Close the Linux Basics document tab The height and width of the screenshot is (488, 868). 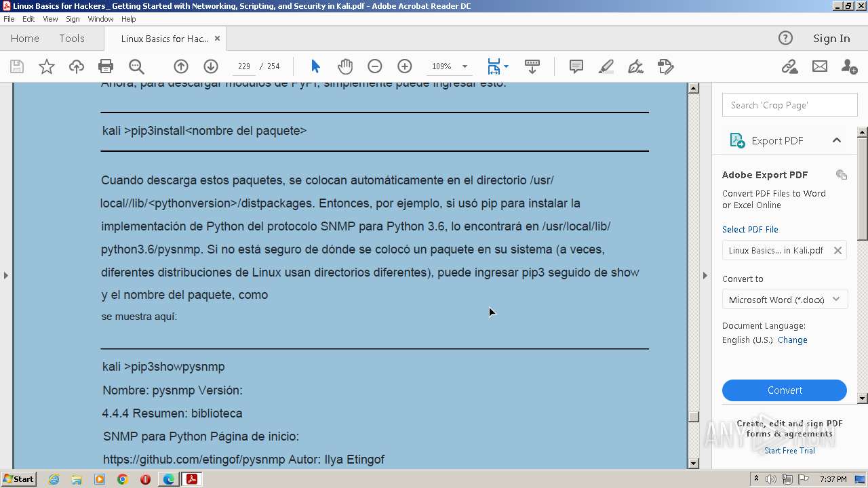click(218, 39)
